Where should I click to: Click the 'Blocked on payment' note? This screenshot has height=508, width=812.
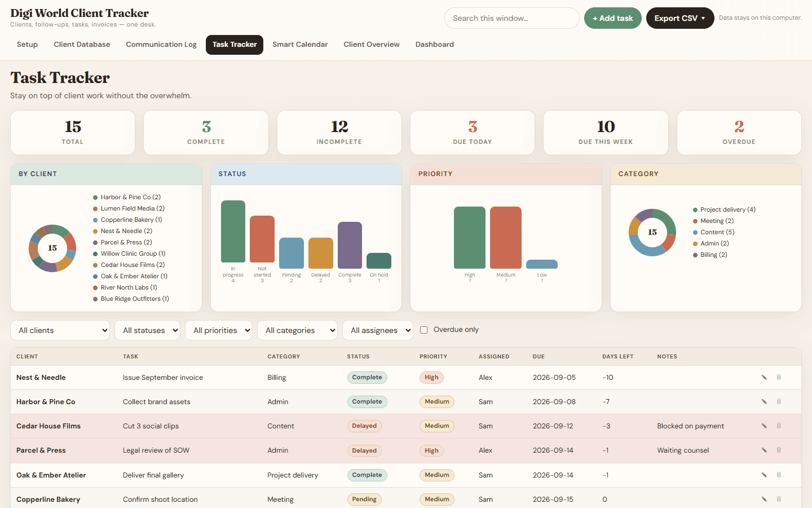pos(690,426)
